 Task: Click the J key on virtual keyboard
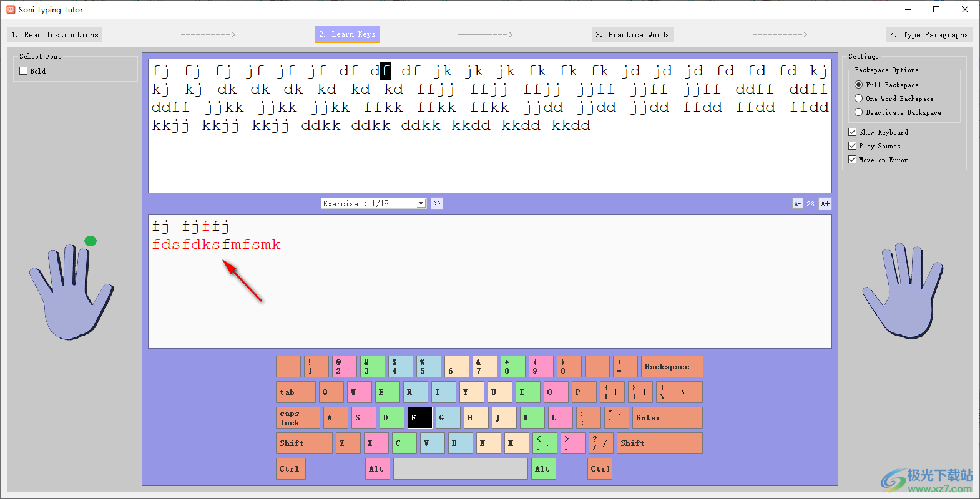504,418
